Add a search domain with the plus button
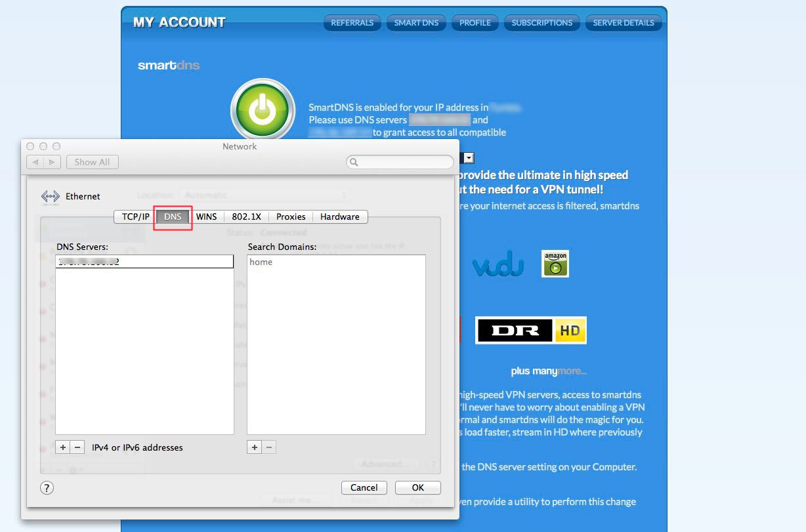This screenshot has height=532, width=806. [x=255, y=447]
